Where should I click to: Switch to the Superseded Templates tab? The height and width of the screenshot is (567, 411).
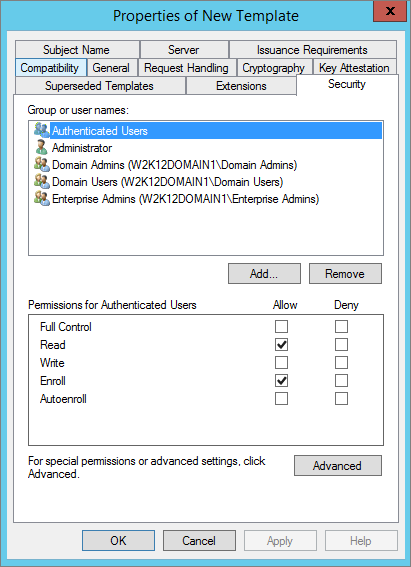(100, 86)
